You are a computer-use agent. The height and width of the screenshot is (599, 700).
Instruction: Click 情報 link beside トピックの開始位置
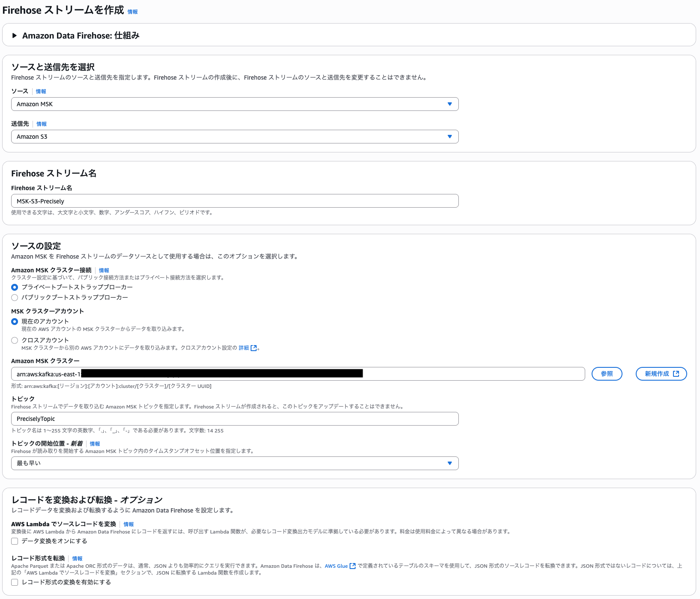point(95,444)
